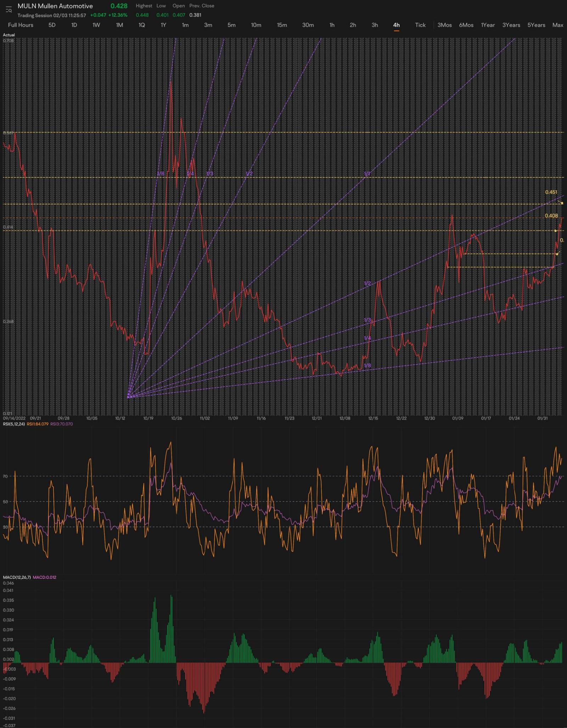This screenshot has width=567, height=728.
Task: Click the 0.428 current price value
Action: point(119,6)
